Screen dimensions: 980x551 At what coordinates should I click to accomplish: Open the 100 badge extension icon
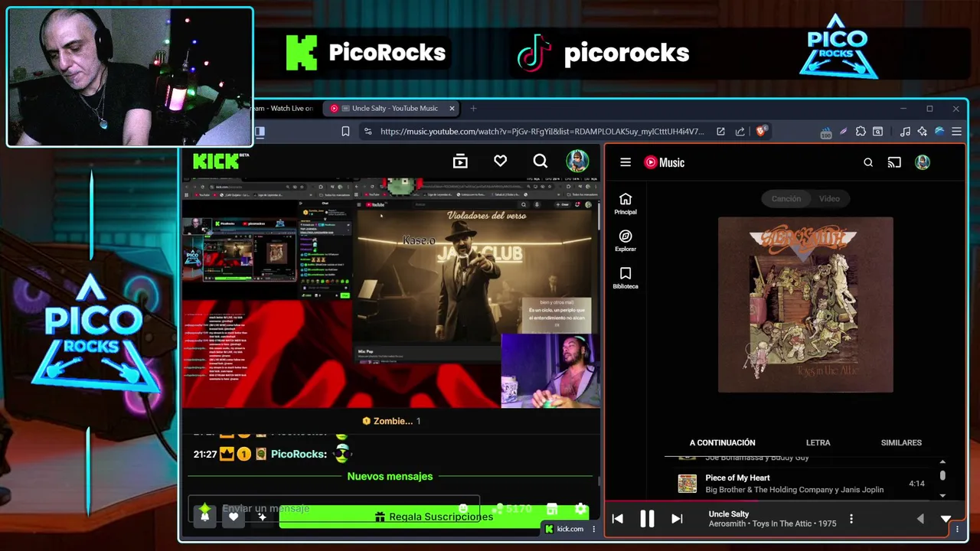[x=826, y=132]
